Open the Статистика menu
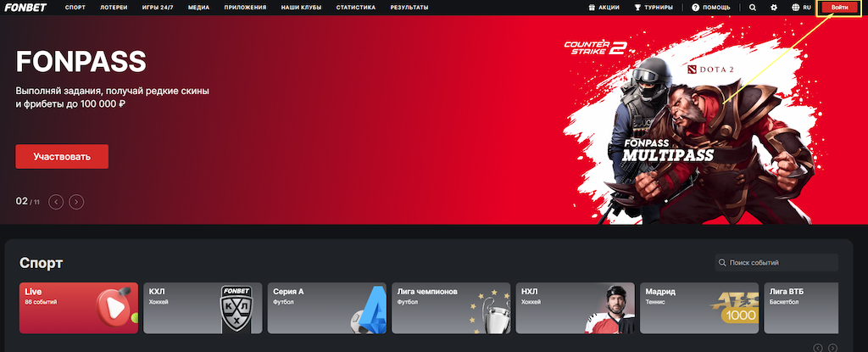The image size is (868, 352). pyautogui.click(x=356, y=7)
